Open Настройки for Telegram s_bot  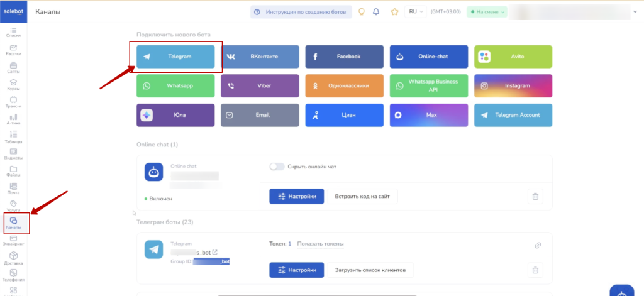pyautogui.click(x=297, y=270)
